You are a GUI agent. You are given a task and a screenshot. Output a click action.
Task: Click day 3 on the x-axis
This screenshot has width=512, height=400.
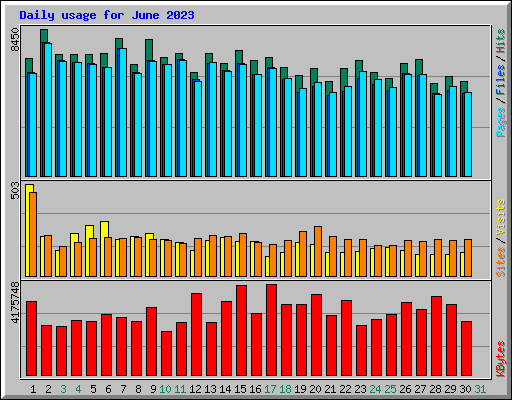click(x=63, y=389)
